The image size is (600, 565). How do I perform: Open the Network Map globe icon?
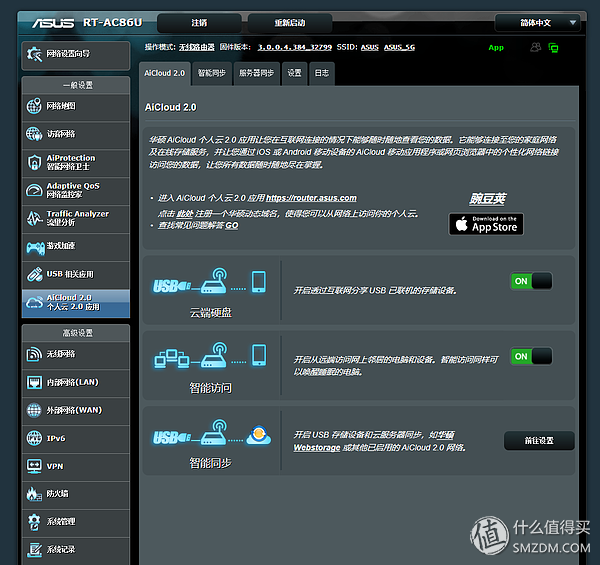[34, 106]
